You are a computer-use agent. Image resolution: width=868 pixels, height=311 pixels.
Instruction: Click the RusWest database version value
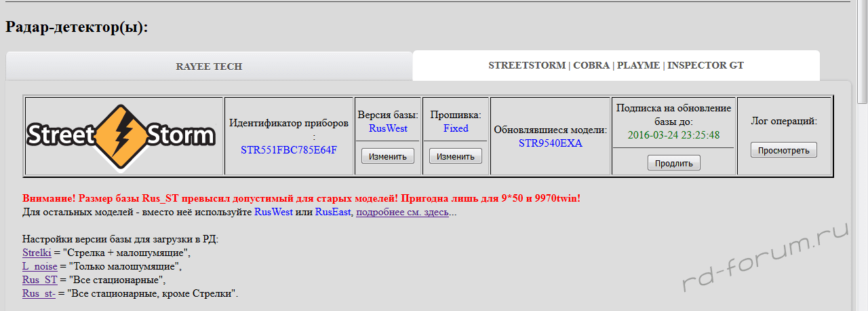[x=388, y=128]
